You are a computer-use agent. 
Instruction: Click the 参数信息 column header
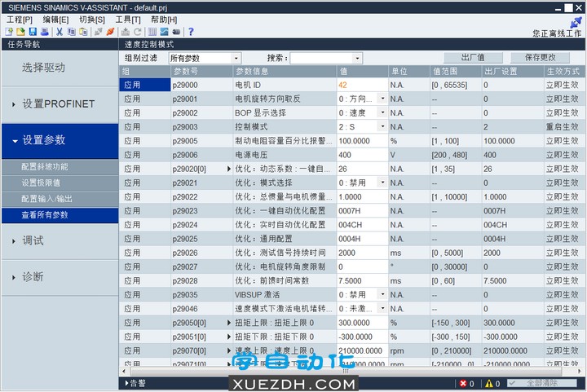(x=285, y=72)
